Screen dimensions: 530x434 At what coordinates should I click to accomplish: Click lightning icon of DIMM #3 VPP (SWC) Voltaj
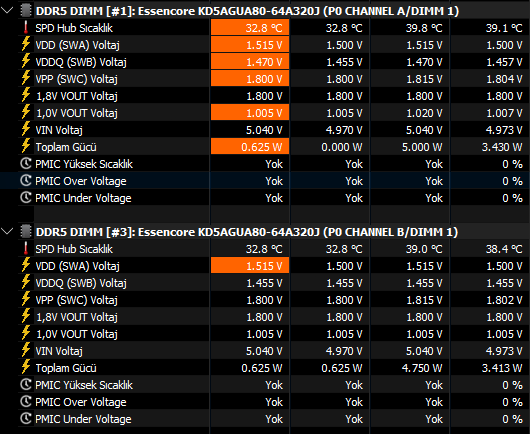[x=26, y=299]
